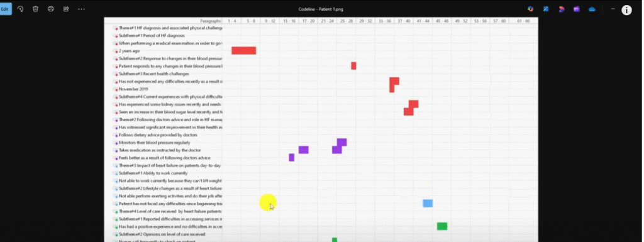Launch the blue Paint app icon
This screenshot has width=644, height=242.
click(x=546, y=9)
